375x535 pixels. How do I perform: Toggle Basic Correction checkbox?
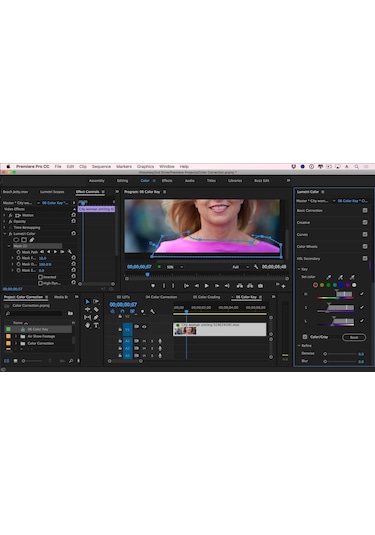(x=365, y=211)
